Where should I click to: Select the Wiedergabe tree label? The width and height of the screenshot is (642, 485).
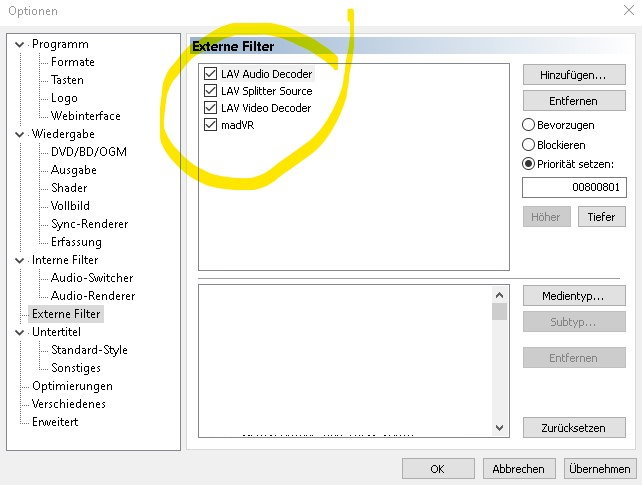coord(63,134)
